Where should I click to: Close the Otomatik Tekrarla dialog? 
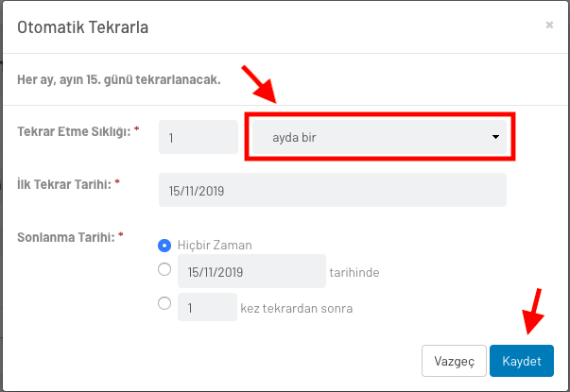549,26
